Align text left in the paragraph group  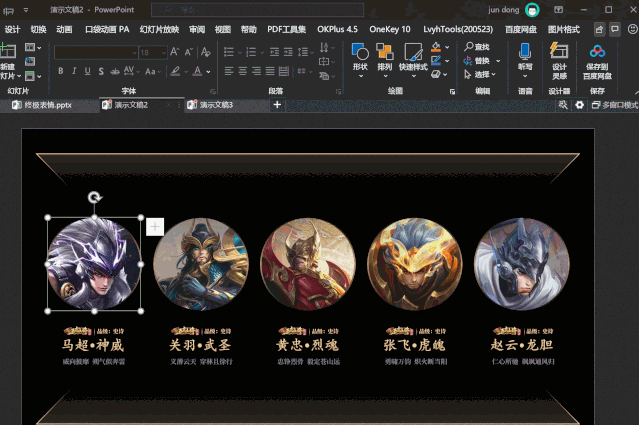click(229, 71)
